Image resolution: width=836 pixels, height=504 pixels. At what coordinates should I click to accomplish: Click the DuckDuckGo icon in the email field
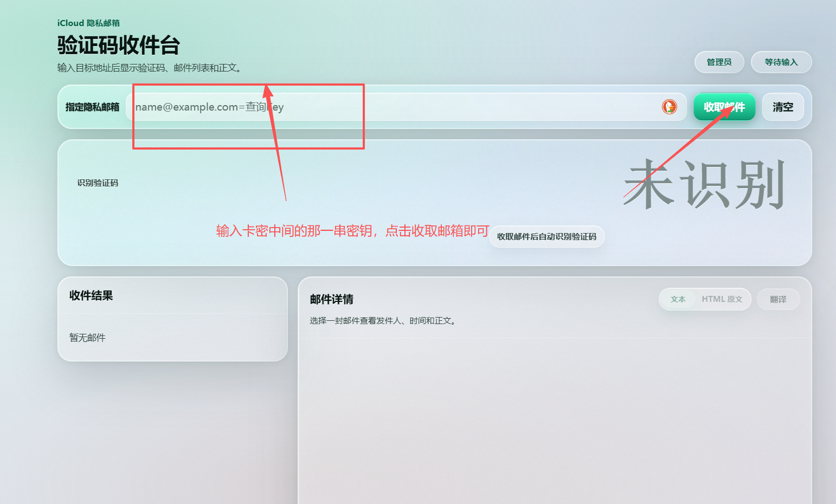(670, 107)
